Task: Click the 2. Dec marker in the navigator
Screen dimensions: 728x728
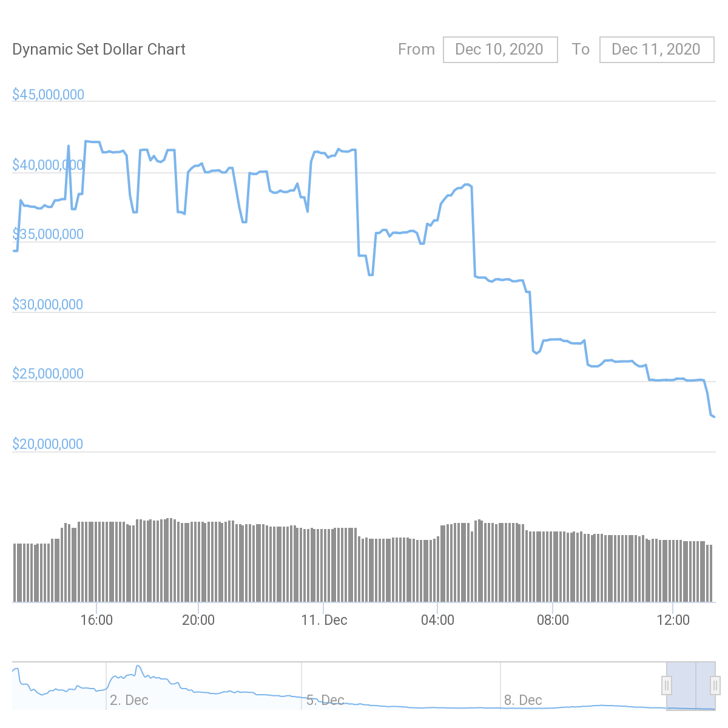Action: [x=129, y=700]
